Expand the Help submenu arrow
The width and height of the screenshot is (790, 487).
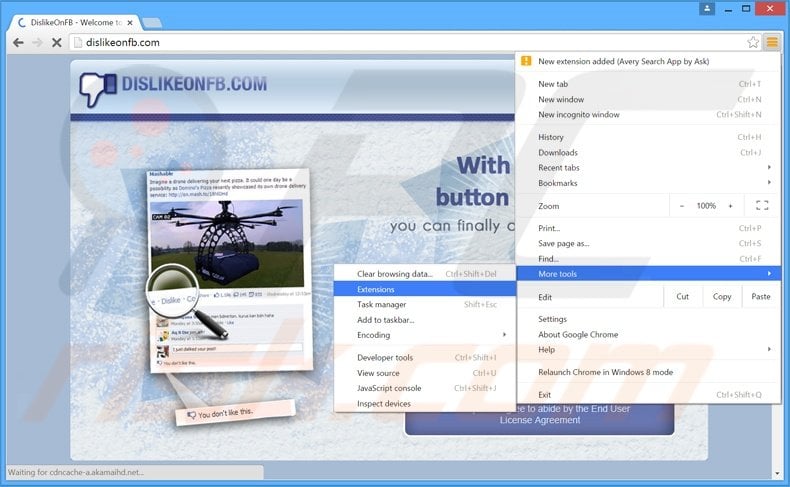[x=769, y=349]
